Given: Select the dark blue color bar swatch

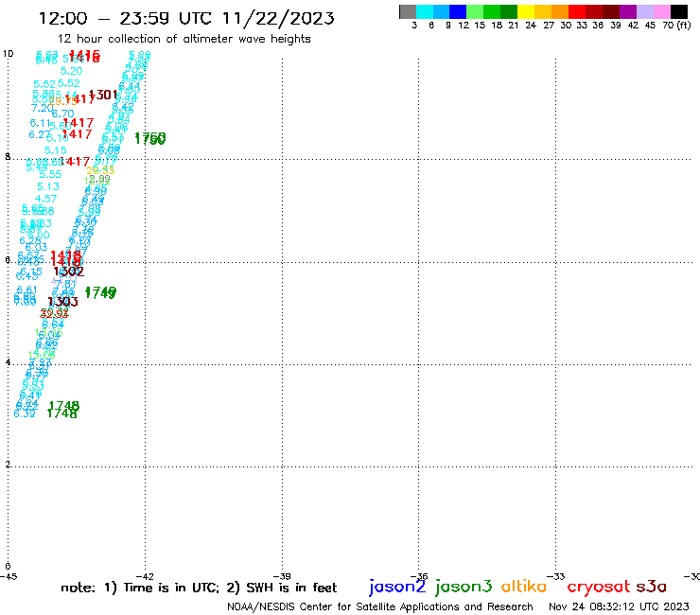Looking at the screenshot, I should [458, 11].
